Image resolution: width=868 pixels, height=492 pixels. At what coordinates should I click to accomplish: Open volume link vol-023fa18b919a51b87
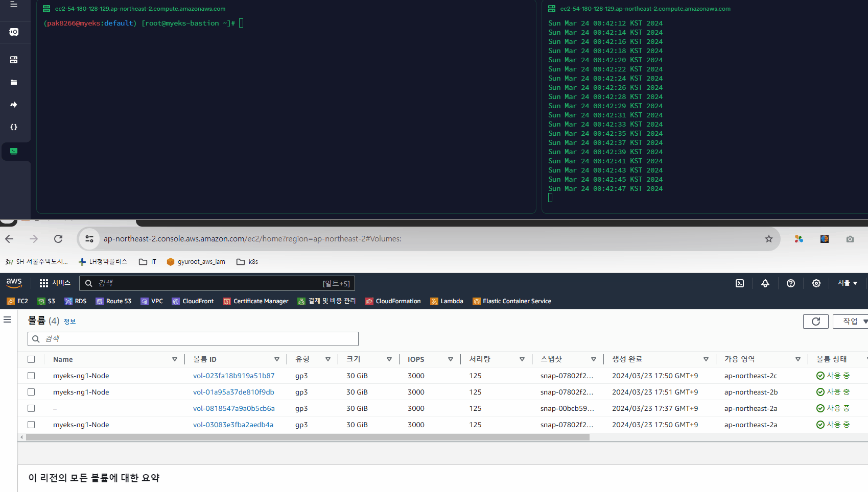coord(234,376)
